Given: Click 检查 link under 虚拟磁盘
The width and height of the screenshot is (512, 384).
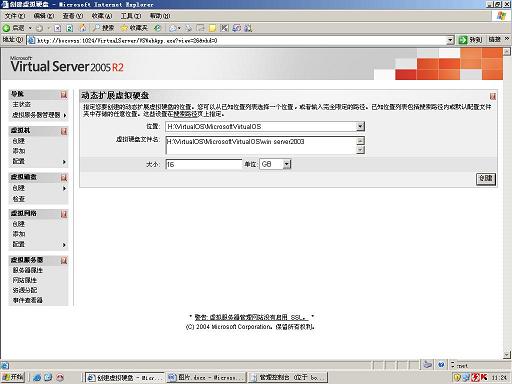Looking at the screenshot, I should click(x=19, y=199).
